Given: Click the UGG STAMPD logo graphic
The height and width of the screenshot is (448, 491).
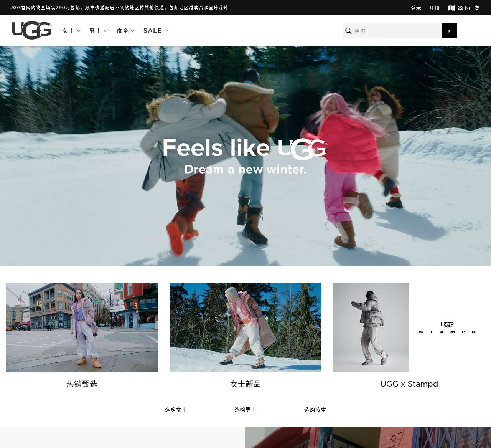Looking at the screenshot, I should pyautogui.click(x=447, y=327).
